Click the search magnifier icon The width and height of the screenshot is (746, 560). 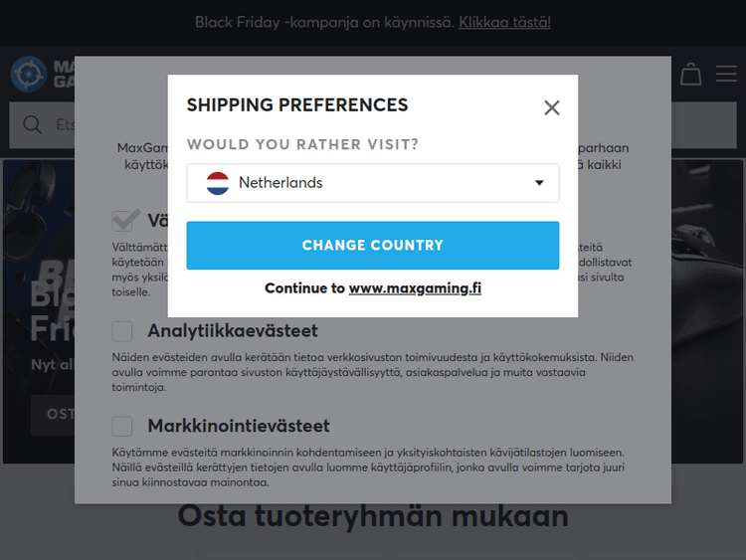coord(33,124)
